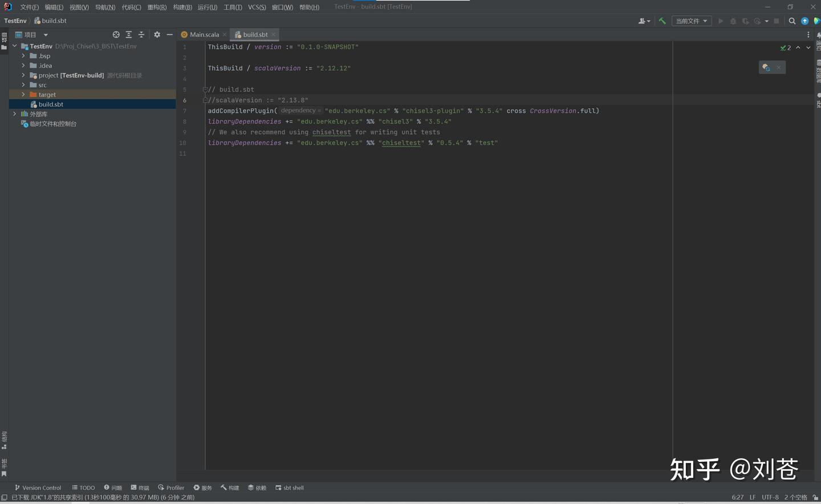Click the UTF-8 encoding indicator
Viewport: 821px width, 504px height.
770,497
